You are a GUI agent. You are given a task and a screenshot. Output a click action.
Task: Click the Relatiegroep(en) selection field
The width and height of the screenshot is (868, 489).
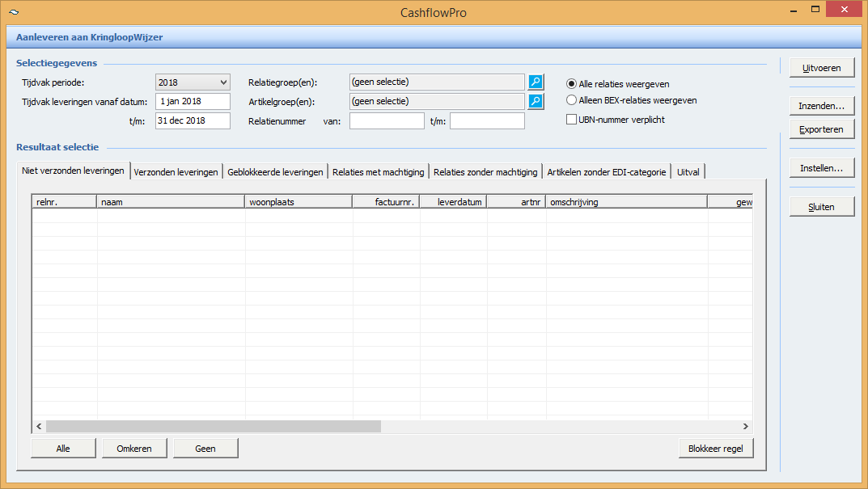438,82
